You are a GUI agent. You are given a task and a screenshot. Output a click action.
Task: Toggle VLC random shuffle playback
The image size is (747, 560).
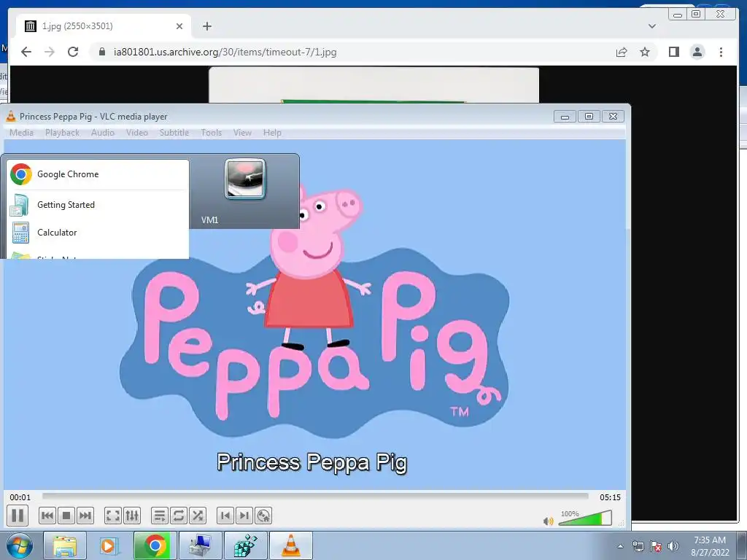(198, 516)
